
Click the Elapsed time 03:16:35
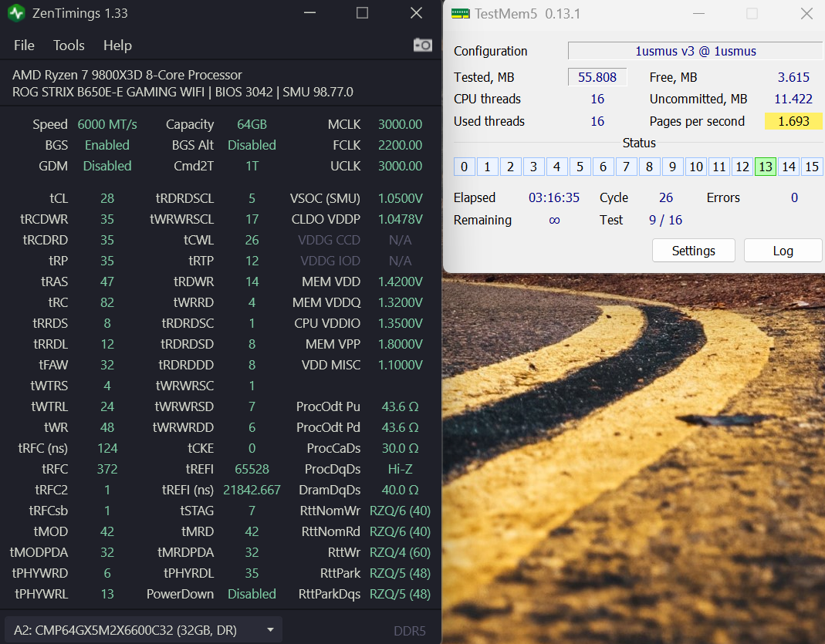[554, 197]
